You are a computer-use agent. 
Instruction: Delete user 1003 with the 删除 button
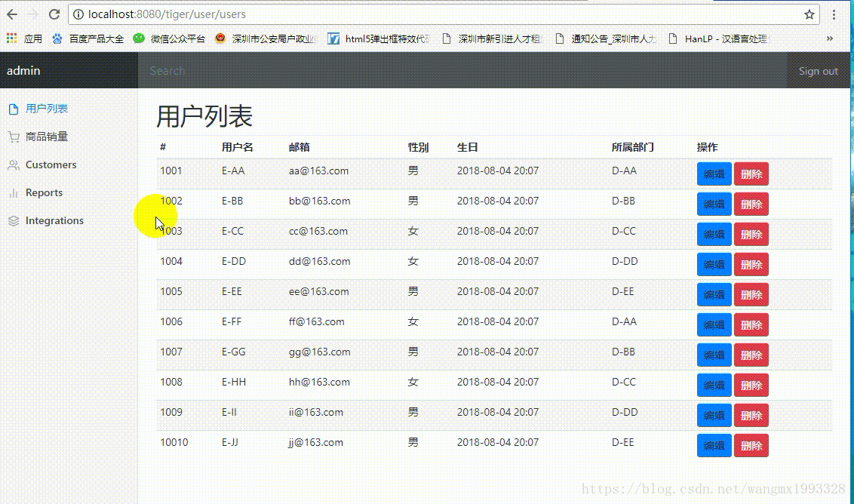[751, 235]
